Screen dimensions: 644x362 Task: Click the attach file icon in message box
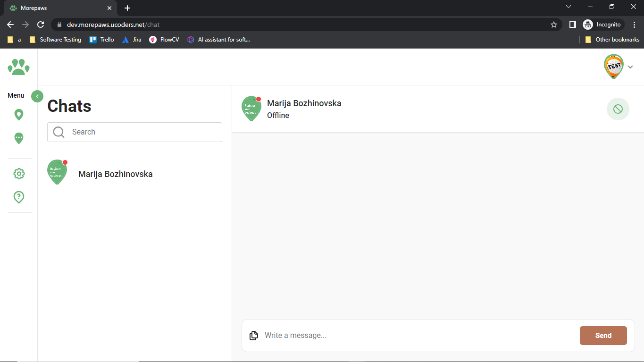click(x=254, y=336)
